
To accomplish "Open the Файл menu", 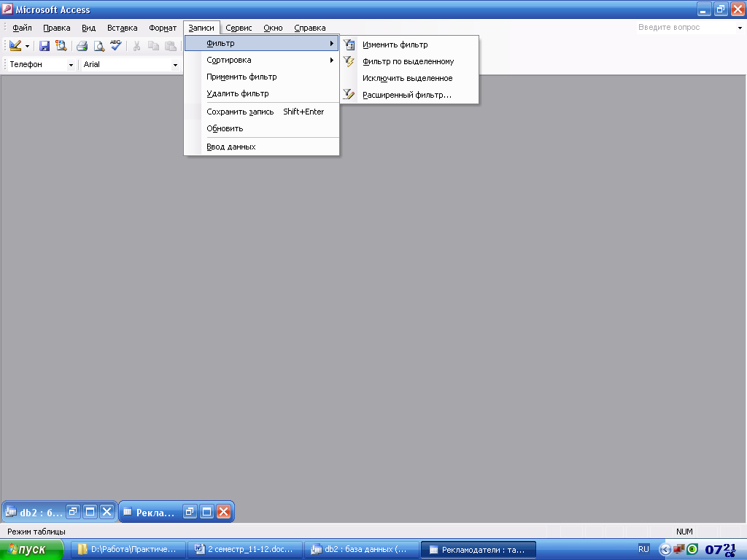I will pyautogui.click(x=22, y=28).
